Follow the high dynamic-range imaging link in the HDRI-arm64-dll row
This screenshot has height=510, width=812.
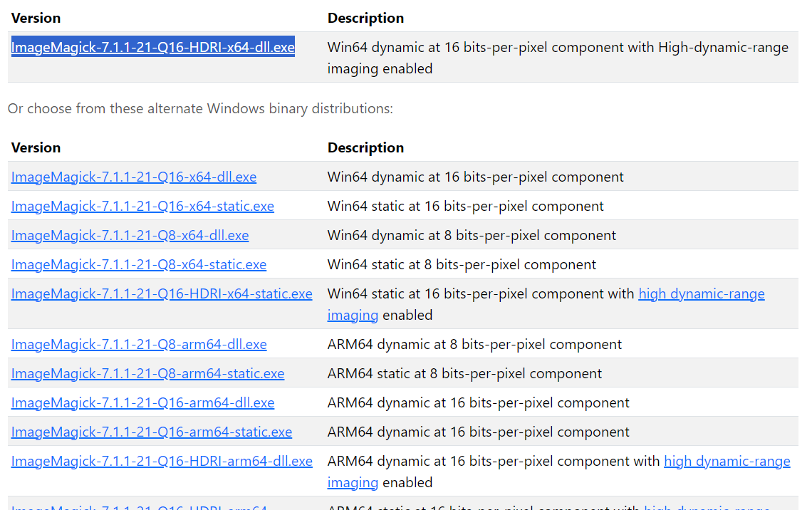pos(727,462)
